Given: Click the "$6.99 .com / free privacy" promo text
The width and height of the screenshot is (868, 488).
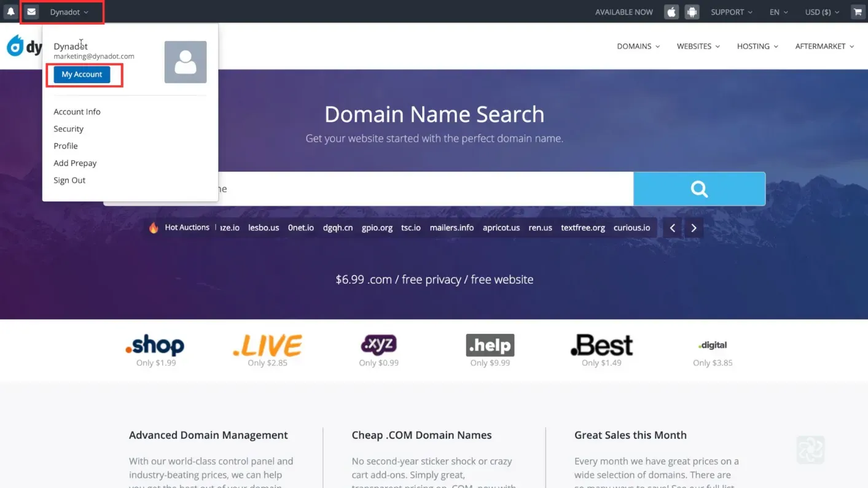Looking at the screenshot, I should [399, 279].
